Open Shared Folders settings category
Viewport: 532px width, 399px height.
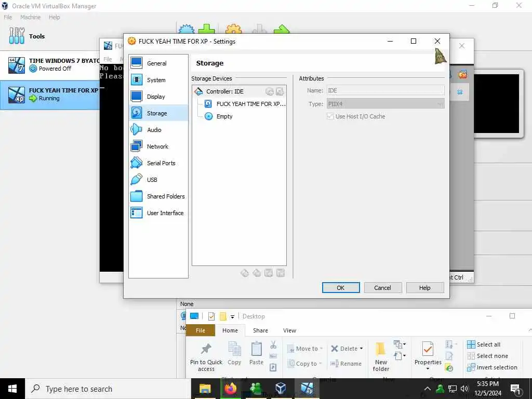158,196
